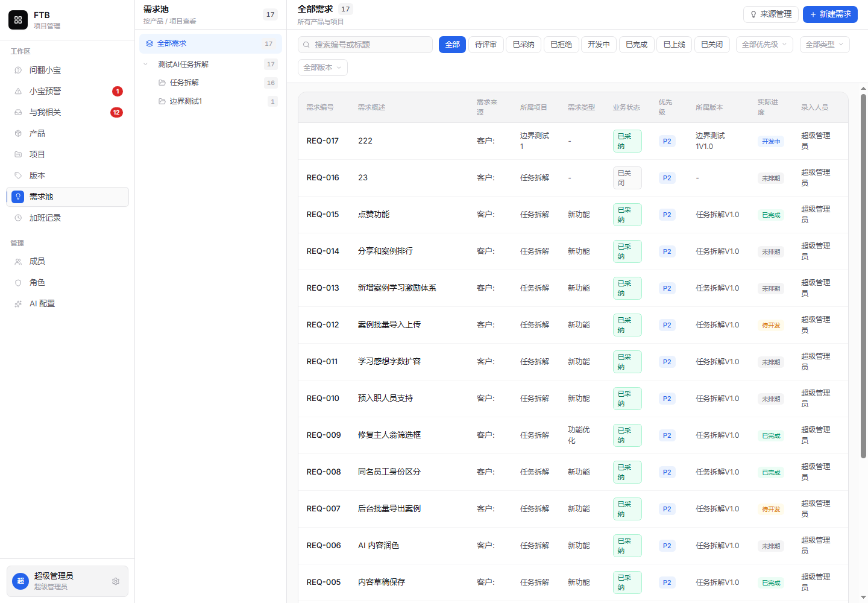
Task: Filter requirements by 开发中
Action: 599,45
